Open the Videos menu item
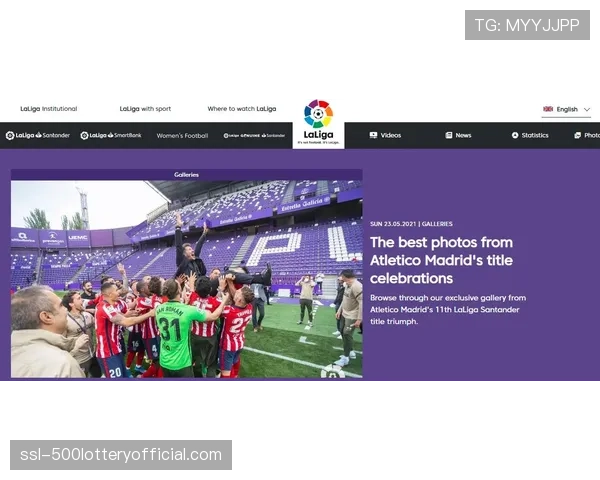600x480 pixels. [385, 135]
